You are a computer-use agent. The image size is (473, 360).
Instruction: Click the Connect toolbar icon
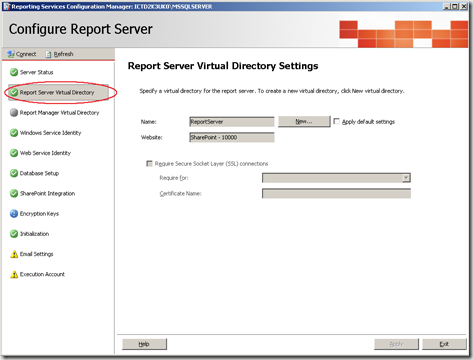[11, 54]
